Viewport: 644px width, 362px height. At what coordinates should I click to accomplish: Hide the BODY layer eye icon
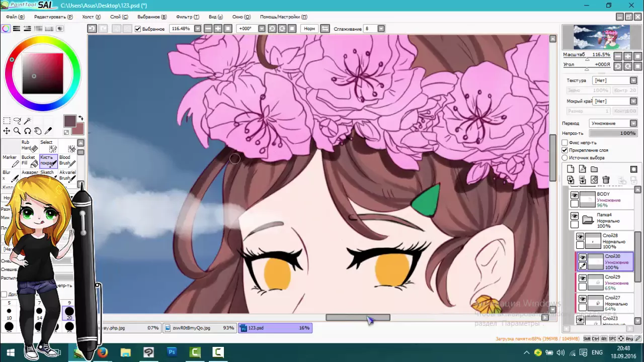pyautogui.click(x=575, y=195)
